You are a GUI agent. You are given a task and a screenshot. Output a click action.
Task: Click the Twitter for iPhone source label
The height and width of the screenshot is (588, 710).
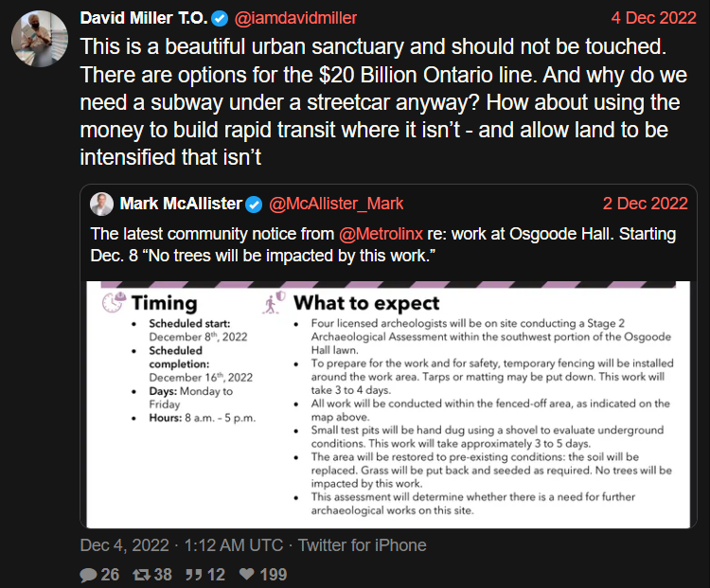pos(363,545)
